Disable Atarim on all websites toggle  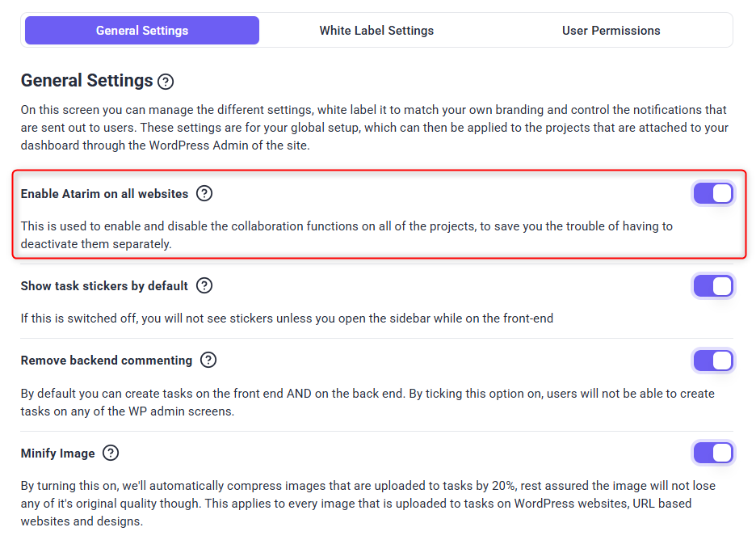[x=713, y=194]
